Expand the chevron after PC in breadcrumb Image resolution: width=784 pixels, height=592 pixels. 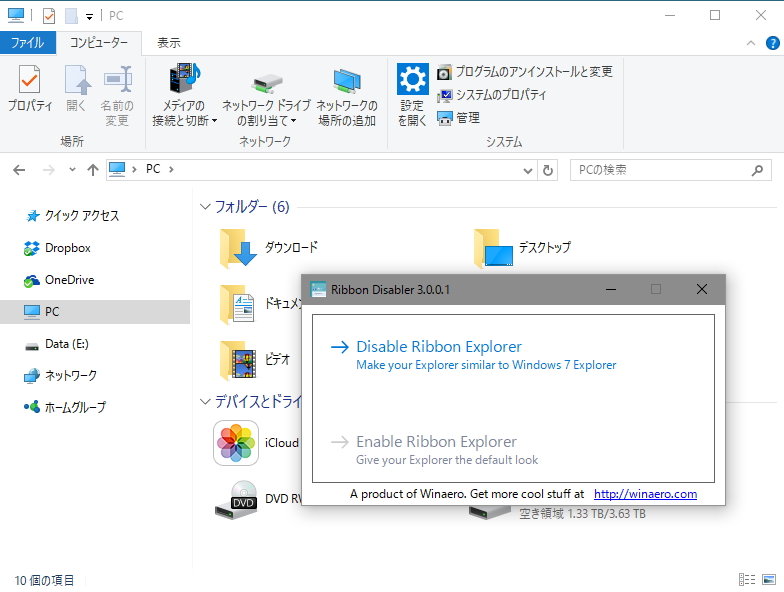[x=172, y=170]
